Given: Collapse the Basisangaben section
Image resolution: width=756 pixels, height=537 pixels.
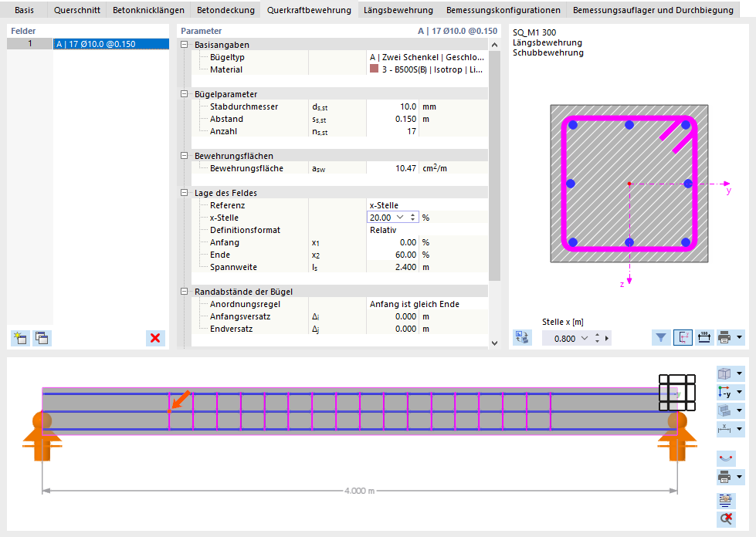Looking at the screenshot, I should tap(185, 45).
